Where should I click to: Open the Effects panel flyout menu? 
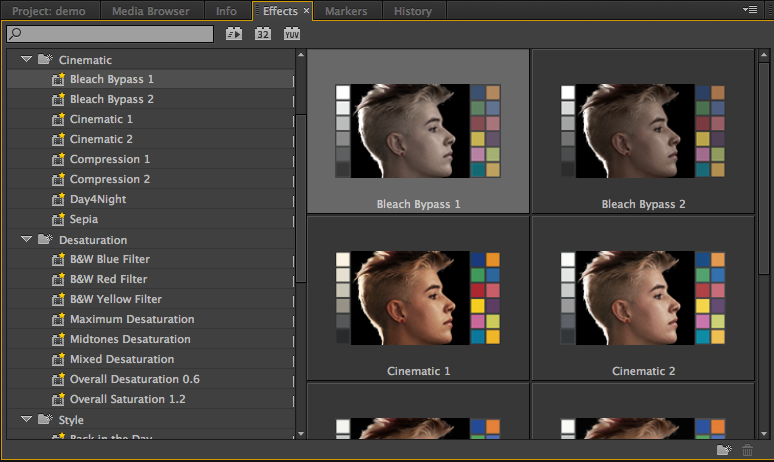(x=750, y=10)
